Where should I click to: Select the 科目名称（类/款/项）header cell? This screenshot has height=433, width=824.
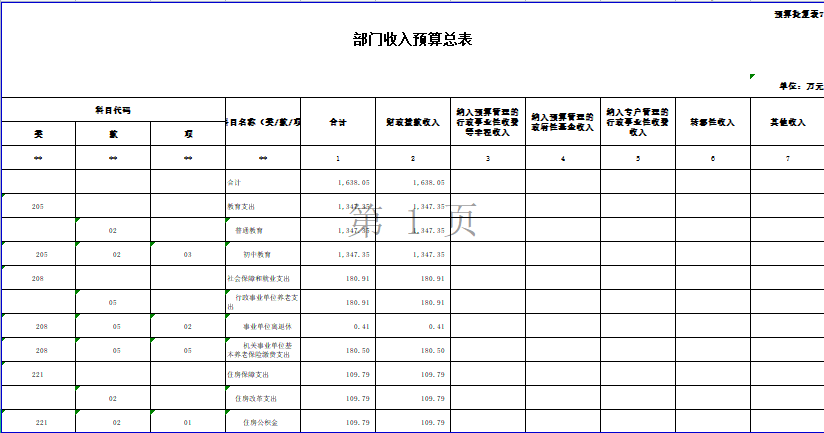pyautogui.click(x=263, y=122)
